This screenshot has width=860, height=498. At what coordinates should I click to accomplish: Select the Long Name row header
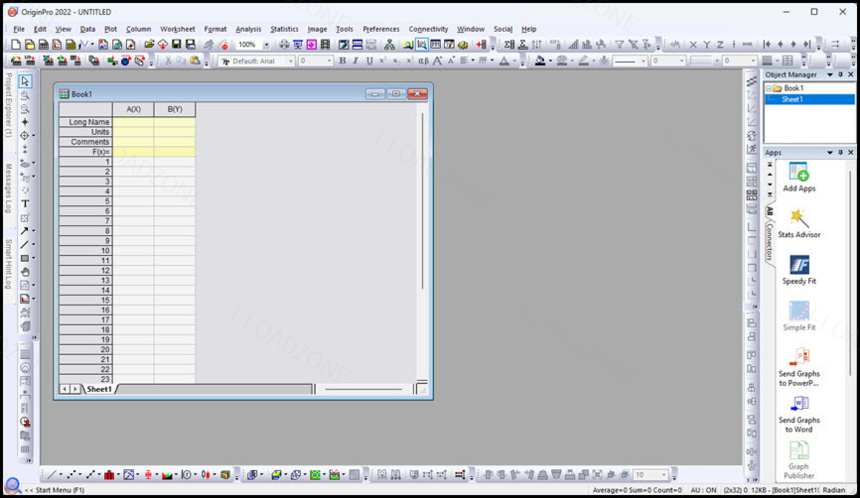[86, 122]
